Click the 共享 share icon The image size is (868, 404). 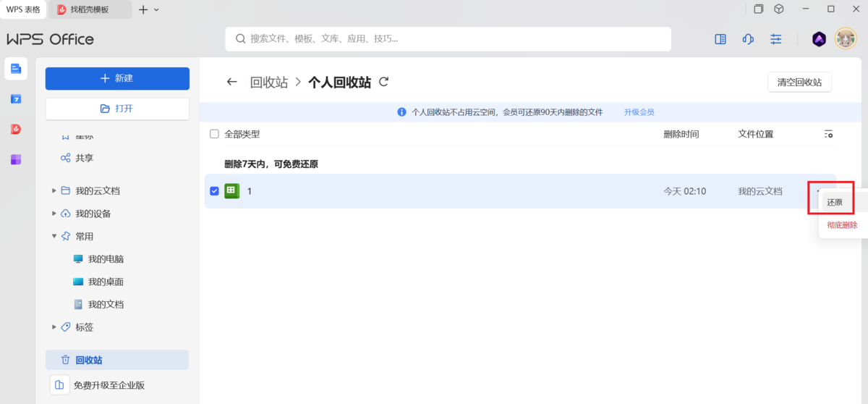(x=65, y=158)
